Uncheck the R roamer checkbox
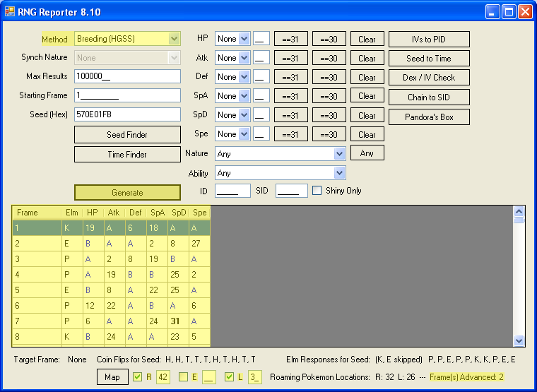Viewport: 537px width, 392px height. [137, 377]
